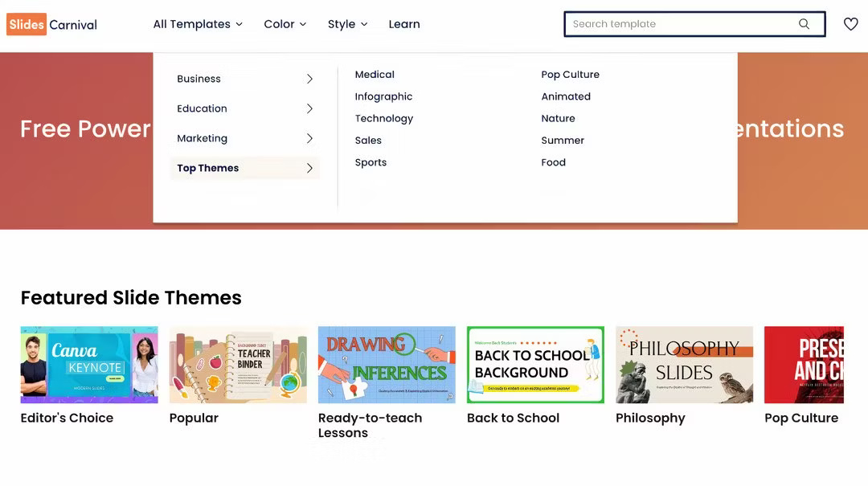Open the Animated themes link
The height and width of the screenshot is (486, 868).
(566, 96)
